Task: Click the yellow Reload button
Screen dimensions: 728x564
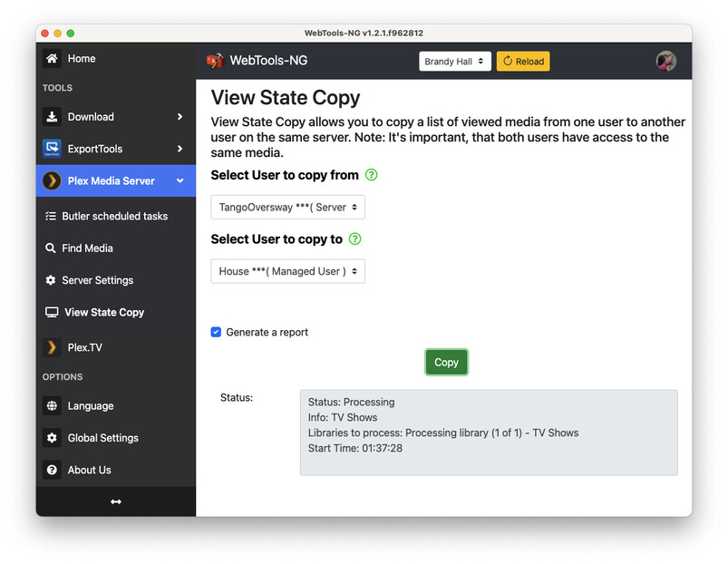Action: (x=523, y=62)
